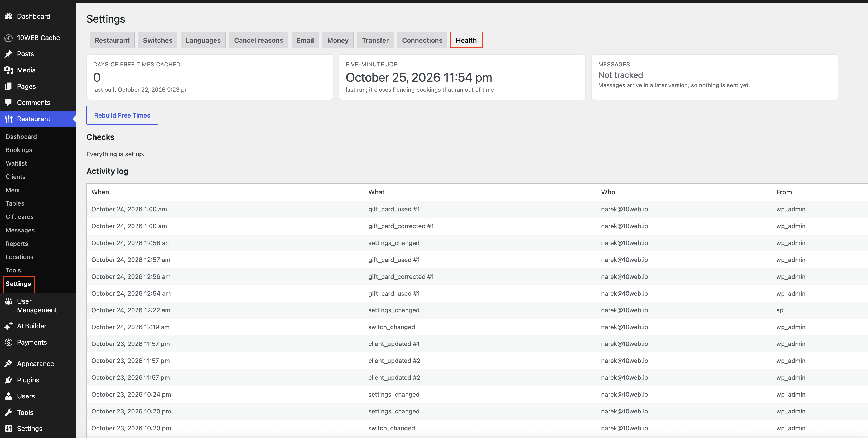
Task: Click the Posts pushpin icon
Action: tap(9, 54)
